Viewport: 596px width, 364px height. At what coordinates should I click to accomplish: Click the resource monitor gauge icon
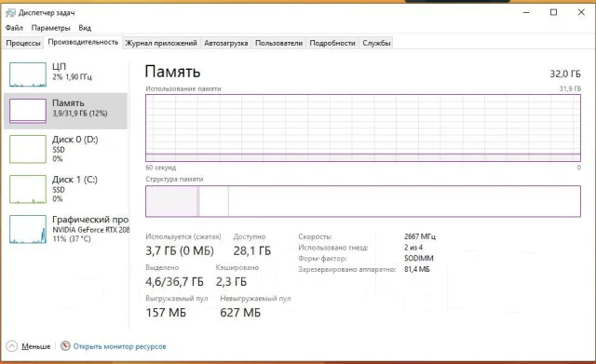click(65, 345)
